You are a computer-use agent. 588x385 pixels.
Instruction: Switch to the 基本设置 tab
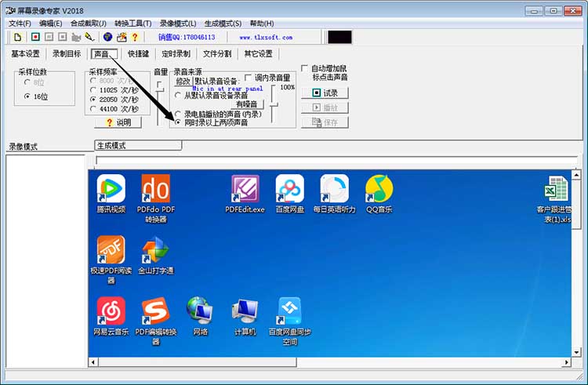[25, 53]
